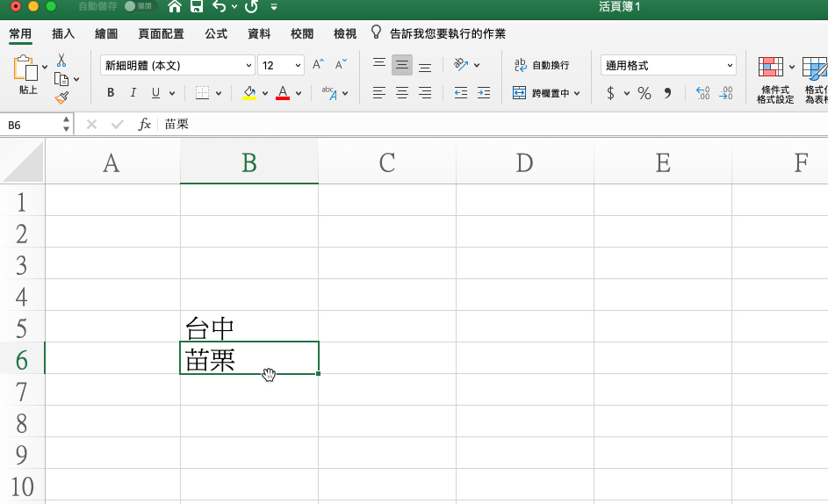Open the 頁面配置 Page Layout tab
The image size is (828, 504).
[x=161, y=34]
